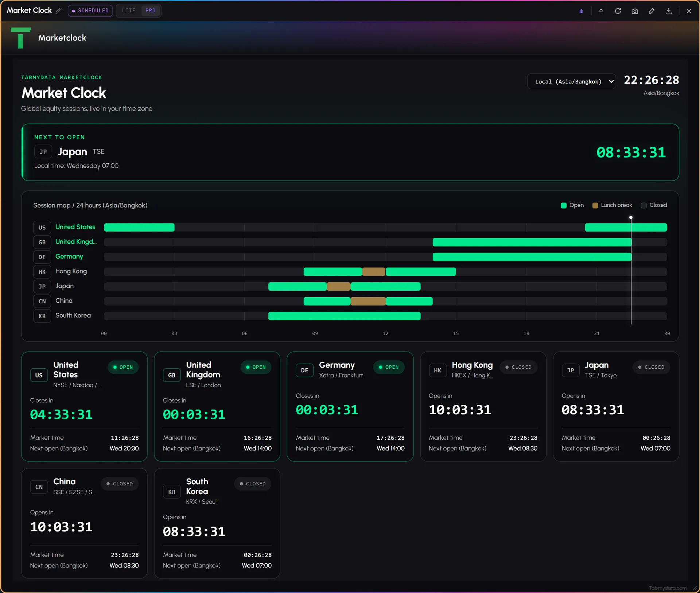
Task: Click the Open legend green swatch
Action: 564,205
